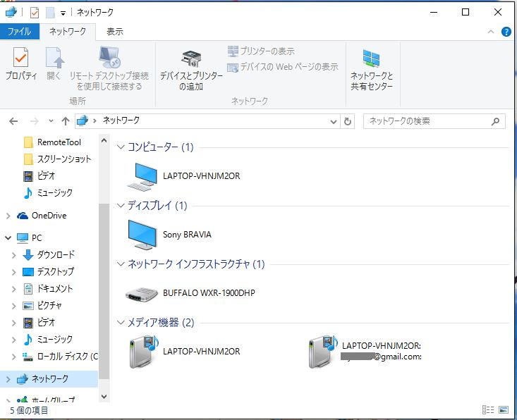Collapse the ディスプレイ (1) group

point(121,206)
